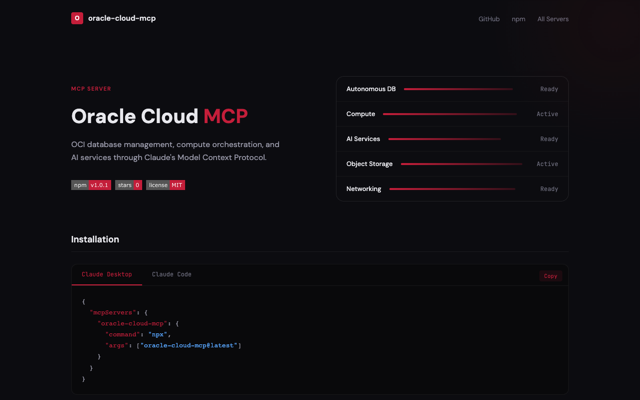The image size is (640, 400).
Task: Select the Claude Desktop tab
Action: click(107, 274)
